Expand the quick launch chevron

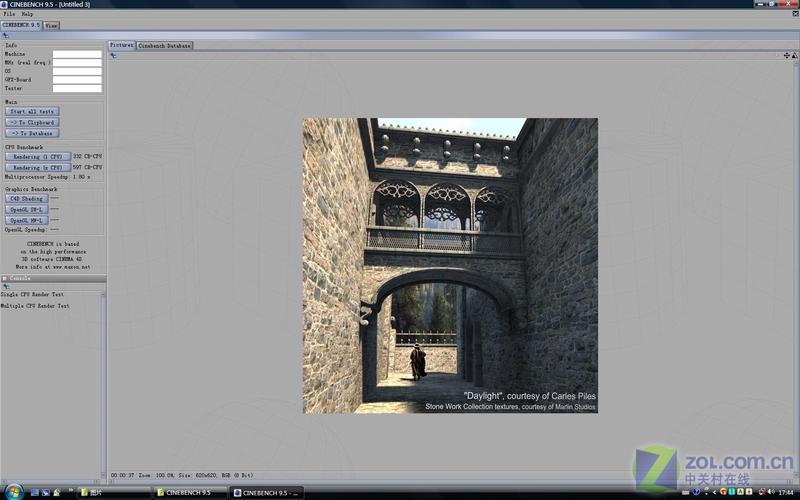tap(70, 491)
